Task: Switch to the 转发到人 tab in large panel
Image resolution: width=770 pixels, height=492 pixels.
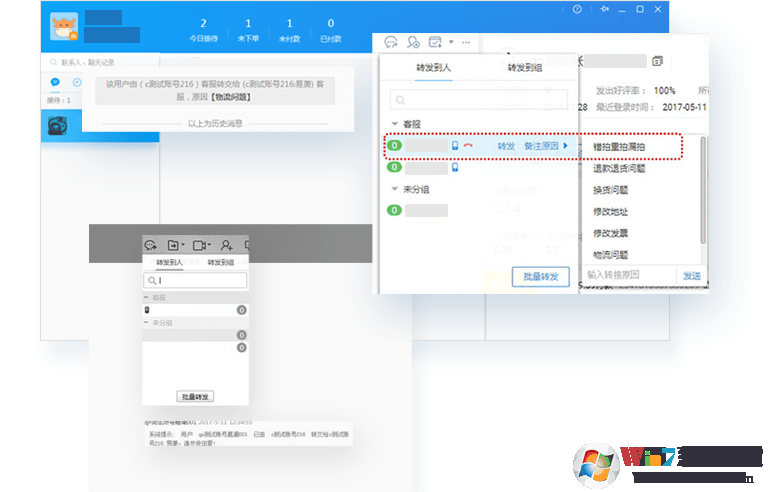Action: click(433, 67)
